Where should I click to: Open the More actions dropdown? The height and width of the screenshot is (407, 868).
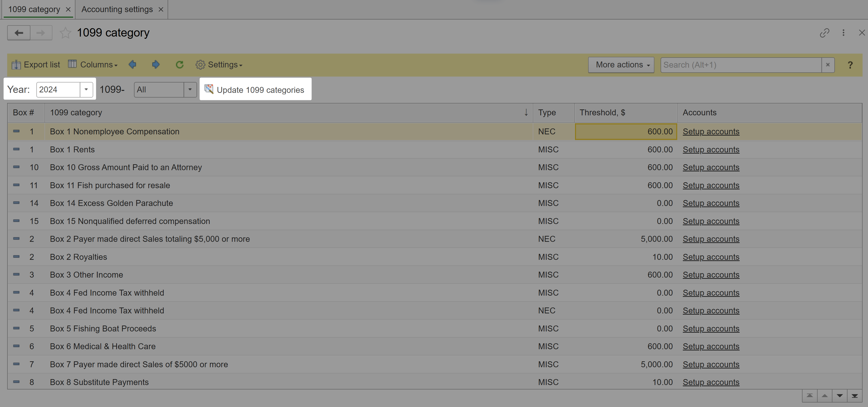[x=621, y=65]
